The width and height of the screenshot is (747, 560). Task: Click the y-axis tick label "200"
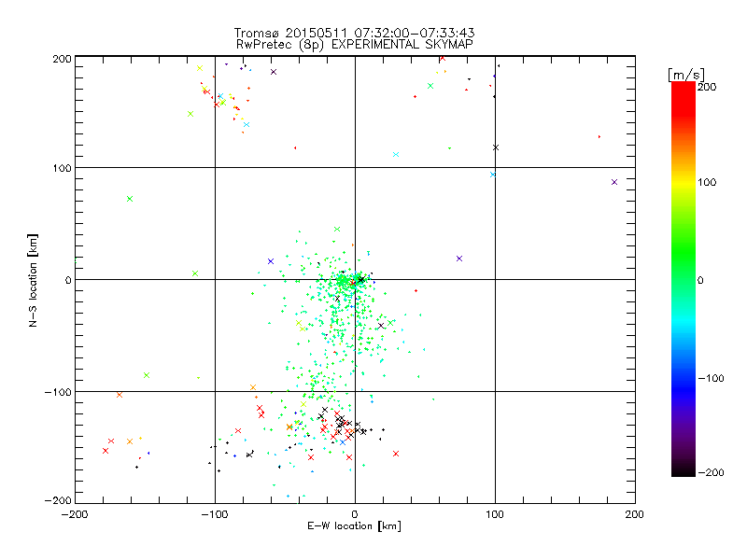click(x=62, y=59)
